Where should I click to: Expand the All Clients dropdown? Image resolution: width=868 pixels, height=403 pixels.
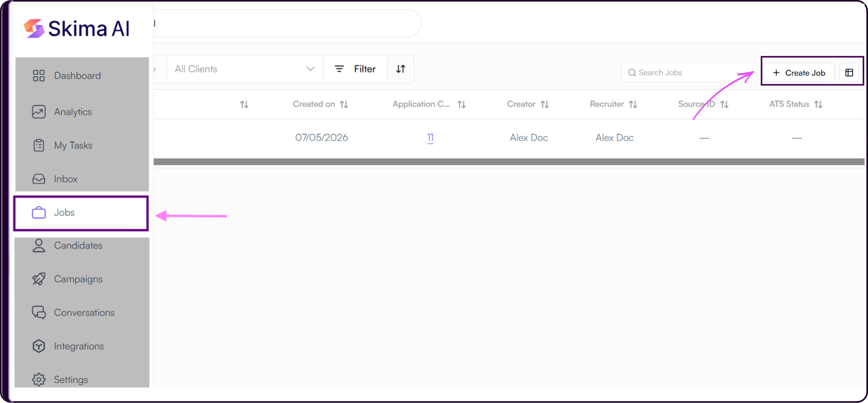(245, 69)
